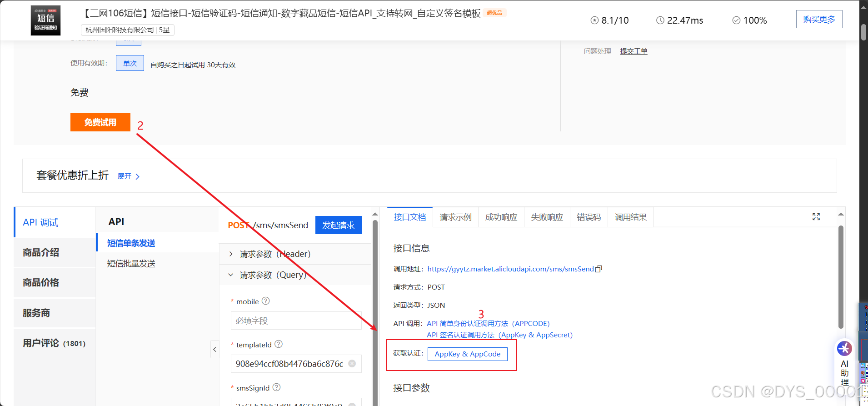Click the orange 免费试用 button
This screenshot has height=406, width=868.
pyautogui.click(x=100, y=122)
